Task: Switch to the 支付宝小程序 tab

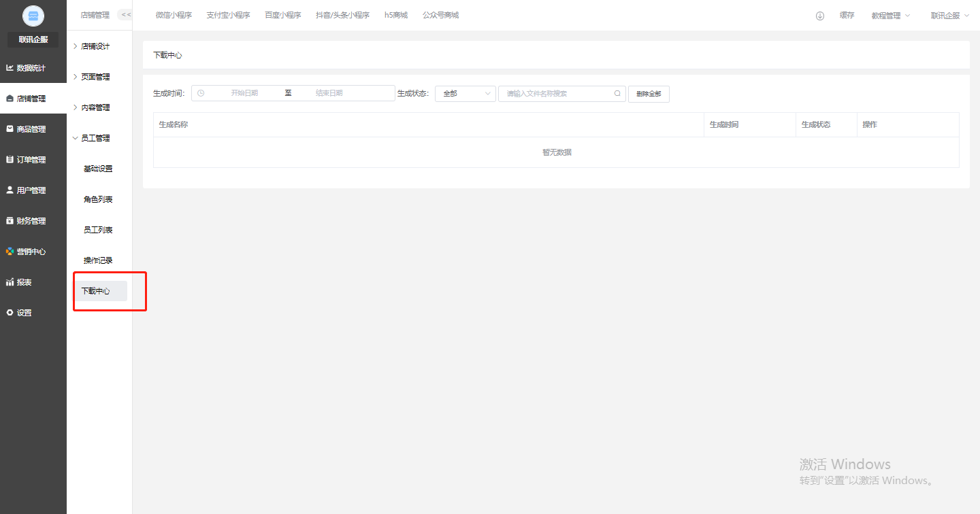Action: 228,15
